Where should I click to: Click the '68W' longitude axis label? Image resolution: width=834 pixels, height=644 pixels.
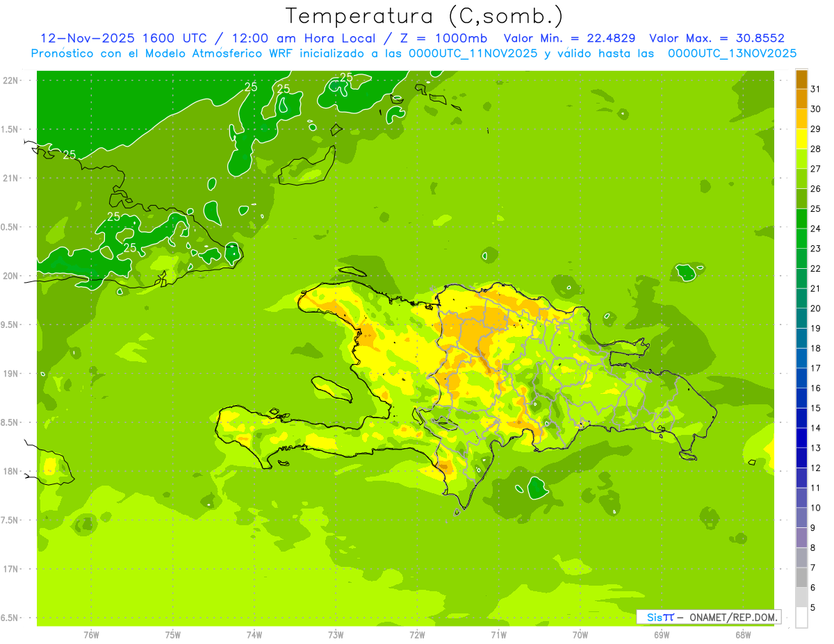point(743,634)
